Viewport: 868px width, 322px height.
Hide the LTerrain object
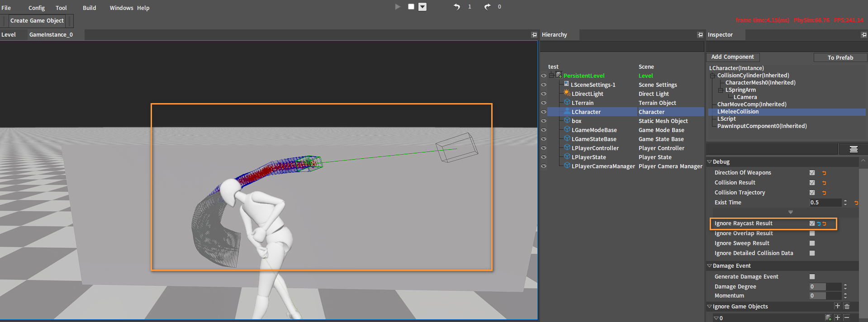(544, 103)
